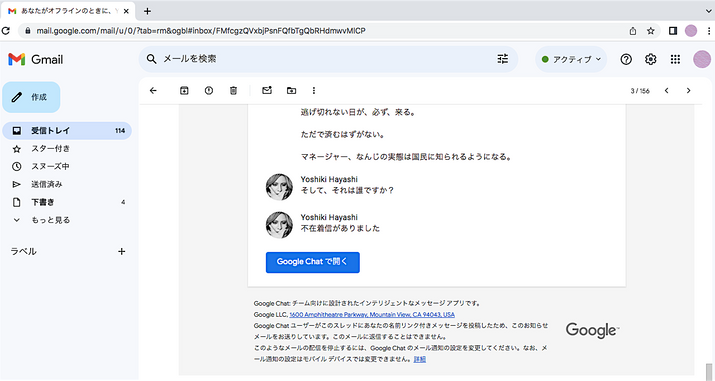Open the Google apps grid
Image resolution: width=715 pixels, height=381 pixels.
tap(675, 59)
